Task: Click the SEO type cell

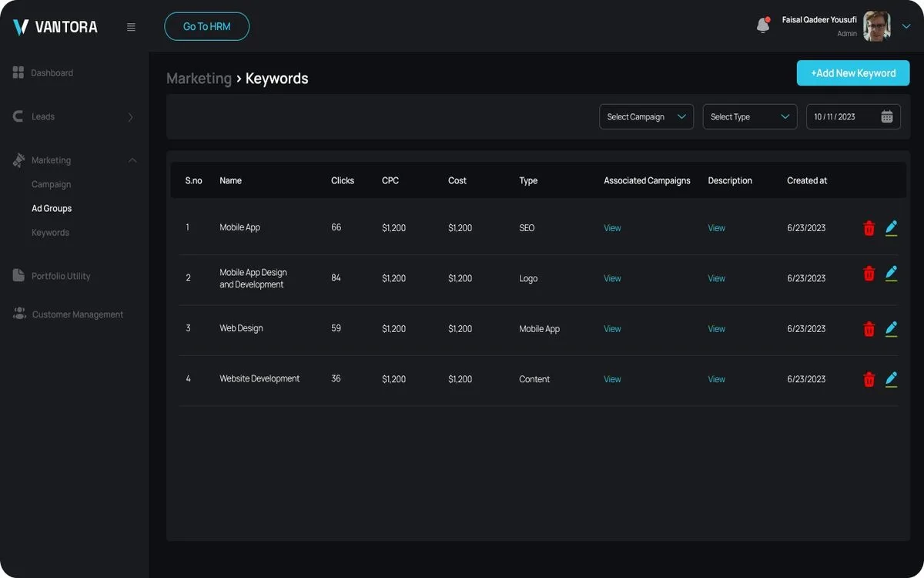Action: [527, 228]
